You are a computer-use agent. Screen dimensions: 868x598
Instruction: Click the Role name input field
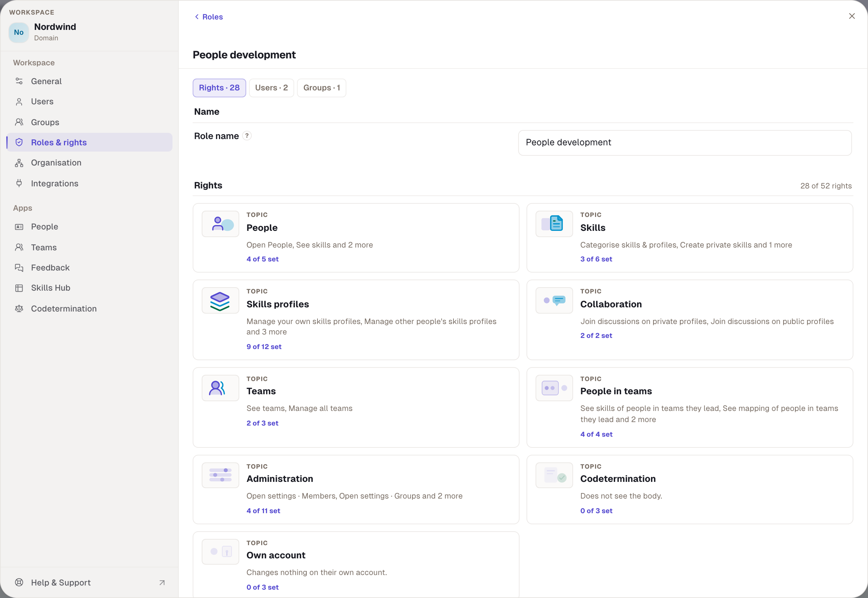(685, 143)
